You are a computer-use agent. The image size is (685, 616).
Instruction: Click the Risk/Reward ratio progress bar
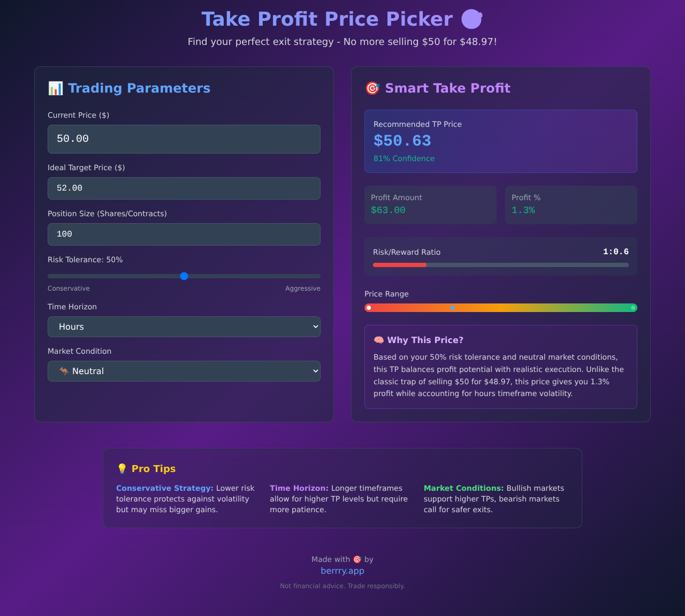[500, 264]
